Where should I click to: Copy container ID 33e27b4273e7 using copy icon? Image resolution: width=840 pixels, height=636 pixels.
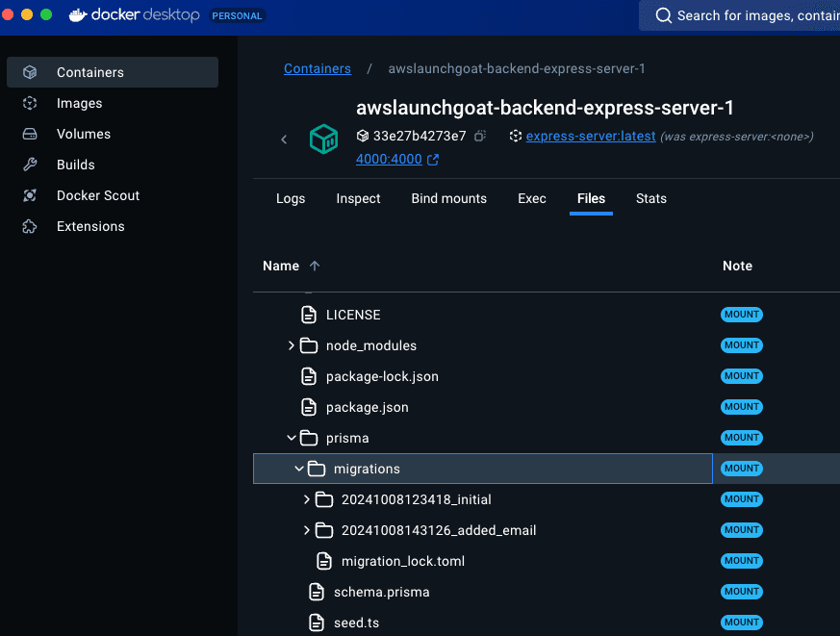[x=480, y=137]
